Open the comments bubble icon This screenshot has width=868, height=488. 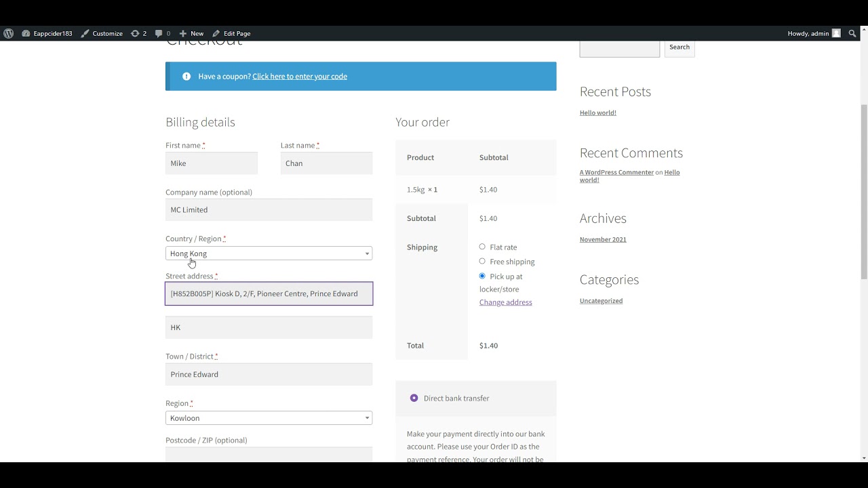(159, 33)
